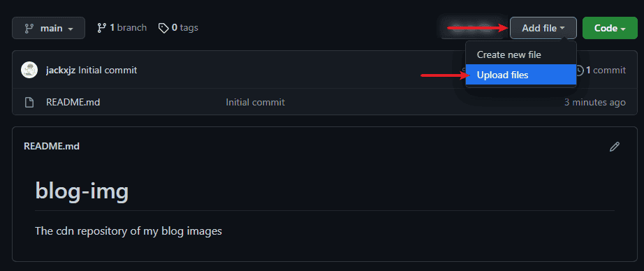Open the Initial commit message beside jackxjz
The image size is (644, 271).
click(x=108, y=71)
